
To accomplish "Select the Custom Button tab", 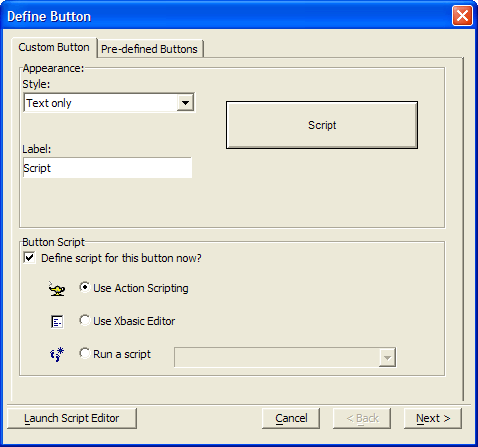I will pos(54,47).
